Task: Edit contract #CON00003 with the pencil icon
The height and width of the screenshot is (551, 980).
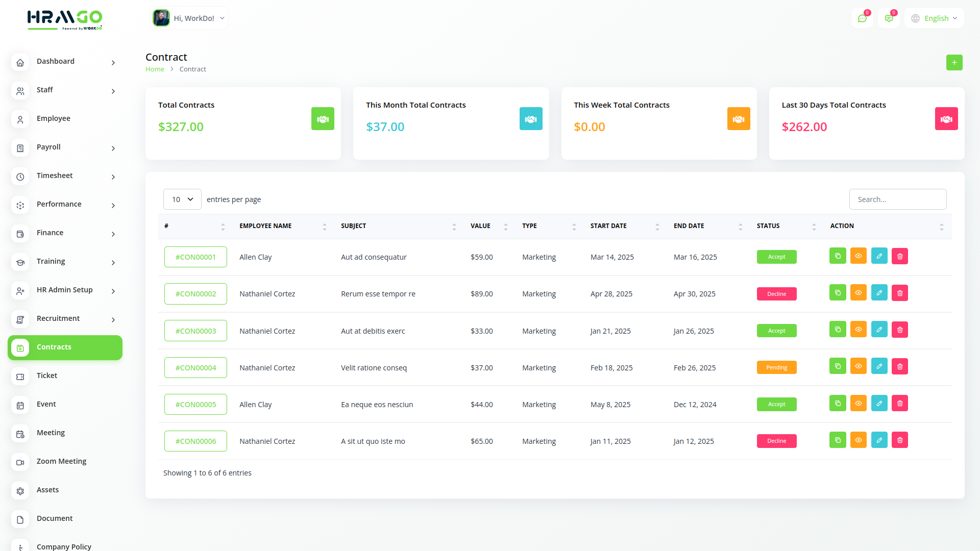Action: point(879,330)
